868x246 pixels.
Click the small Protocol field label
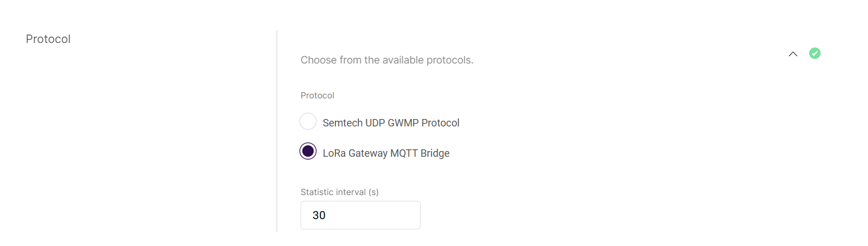pos(317,96)
